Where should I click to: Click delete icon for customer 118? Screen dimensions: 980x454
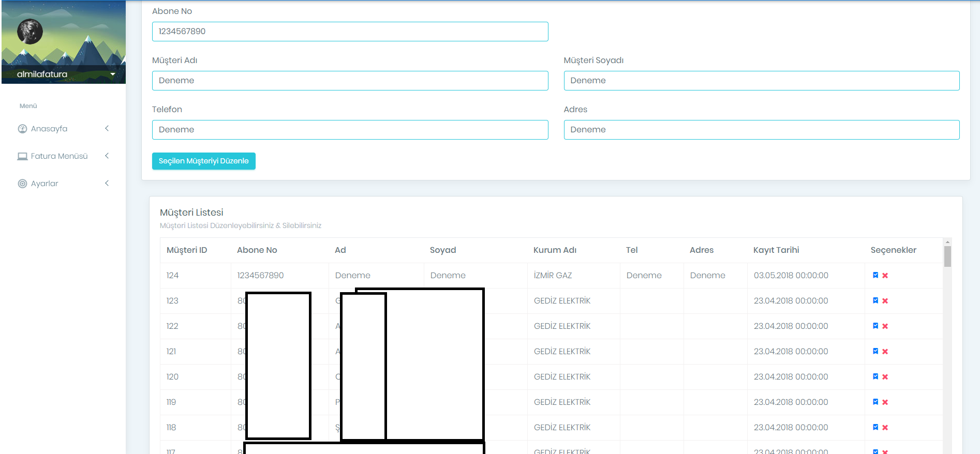pyautogui.click(x=885, y=428)
